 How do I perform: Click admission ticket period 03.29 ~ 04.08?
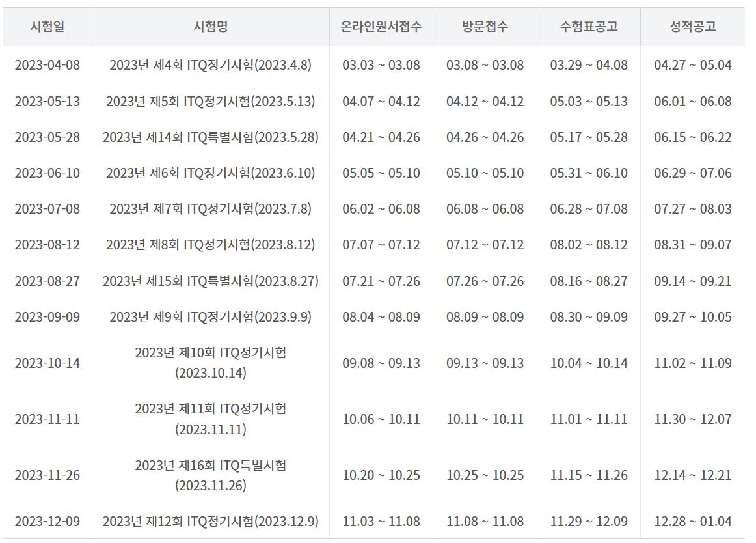(589, 64)
